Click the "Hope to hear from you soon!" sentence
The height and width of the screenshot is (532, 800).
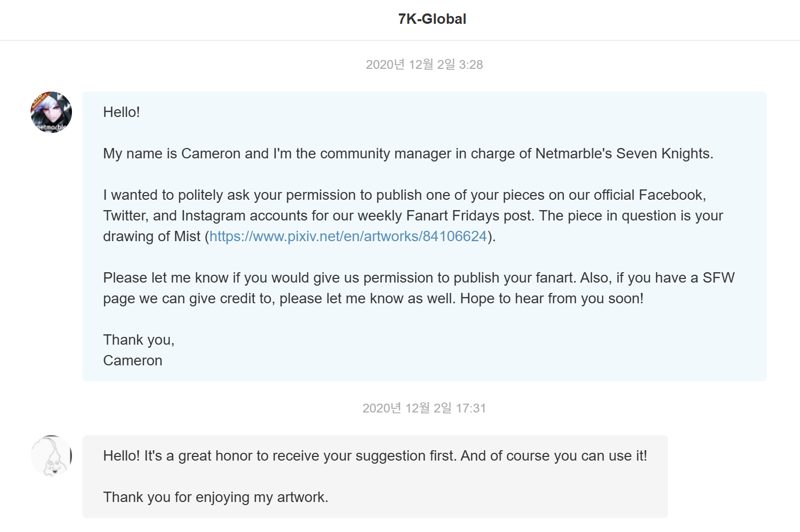pyautogui.click(x=552, y=299)
